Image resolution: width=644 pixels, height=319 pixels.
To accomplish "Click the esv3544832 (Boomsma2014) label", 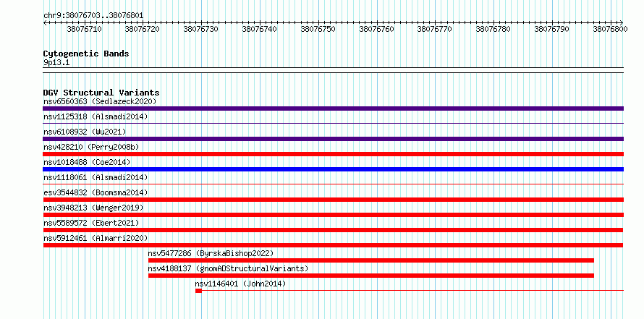I will coord(96,192).
